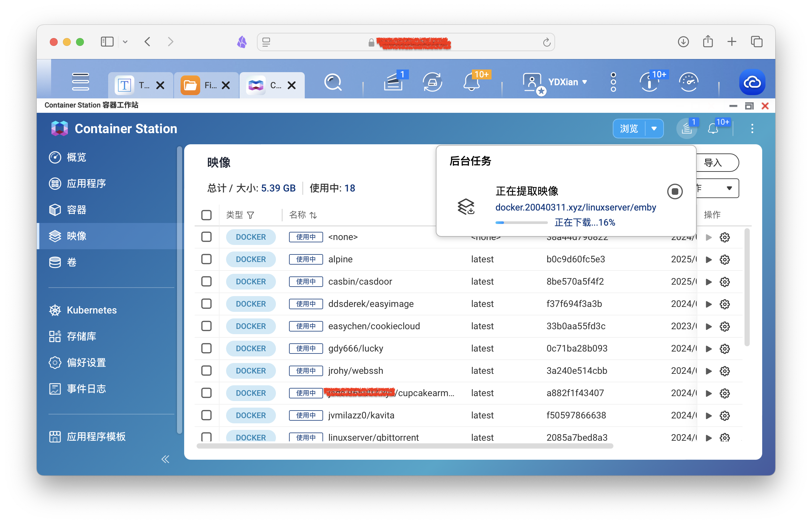The image size is (812, 524).
Task: Close the Container Station QTS tab
Action: point(291,85)
